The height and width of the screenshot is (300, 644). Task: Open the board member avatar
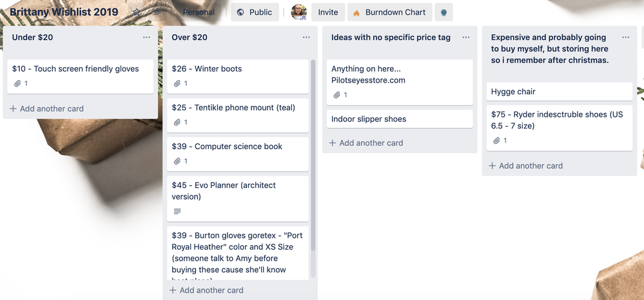[x=299, y=12]
